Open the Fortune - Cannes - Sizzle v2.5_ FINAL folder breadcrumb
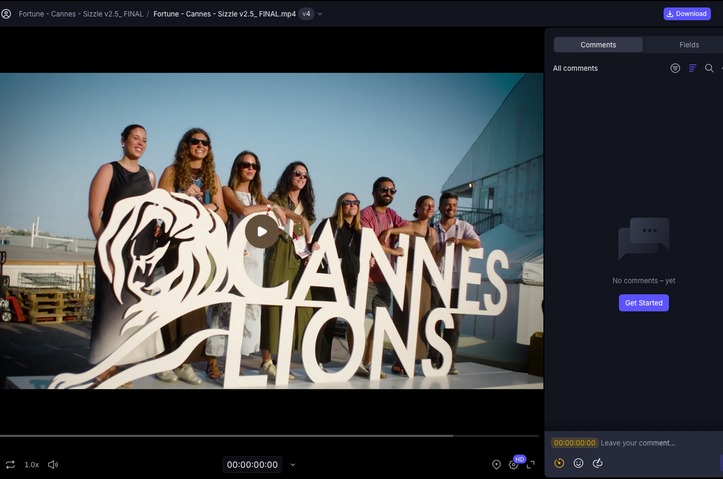 click(x=81, y=14)
